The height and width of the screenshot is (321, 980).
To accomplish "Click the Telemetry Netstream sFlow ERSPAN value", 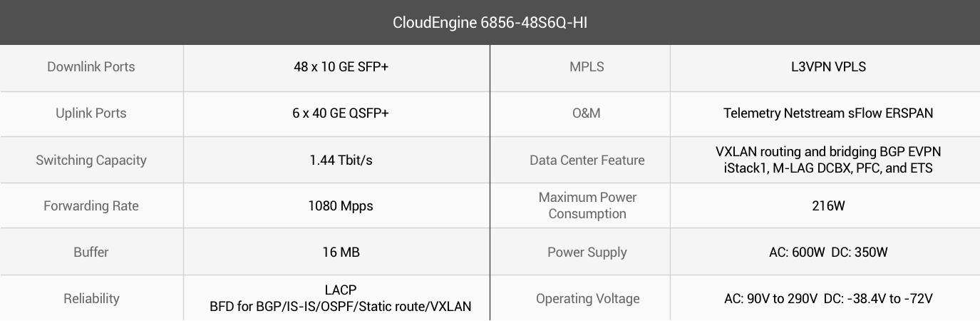I will pyautogui.click(x=828, y=113).
